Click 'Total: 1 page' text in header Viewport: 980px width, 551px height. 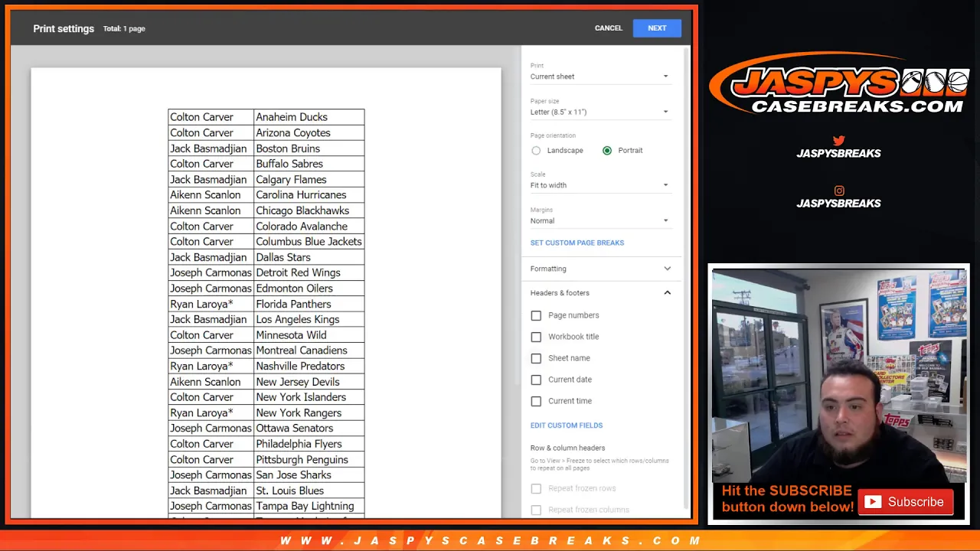124,29
